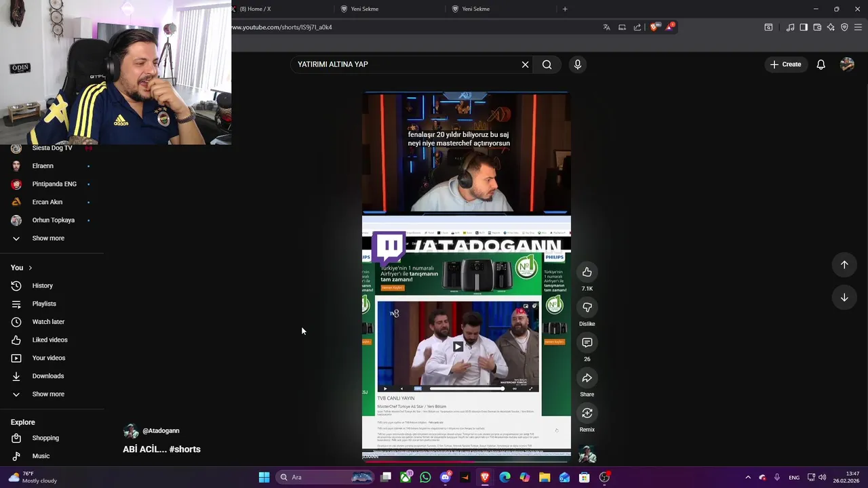Open volume control in system tray
868x488 pixels.
click(822, 477)
